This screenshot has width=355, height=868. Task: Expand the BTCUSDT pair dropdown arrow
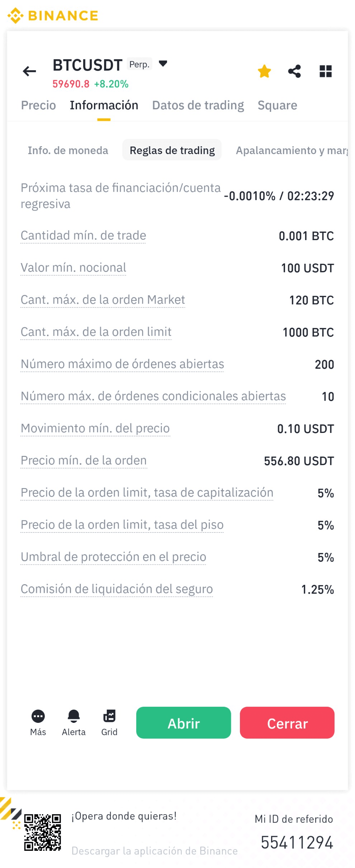pyautogui.click(x=163, y=64)
